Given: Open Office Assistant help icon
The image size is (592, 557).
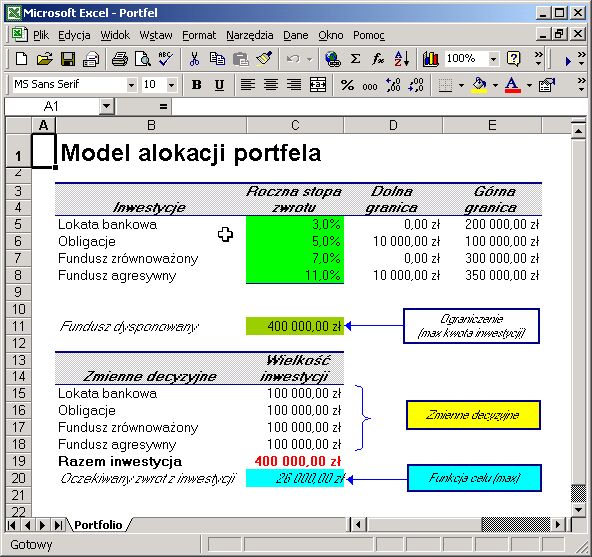Looking at the screenshot, I should (513, 59).
